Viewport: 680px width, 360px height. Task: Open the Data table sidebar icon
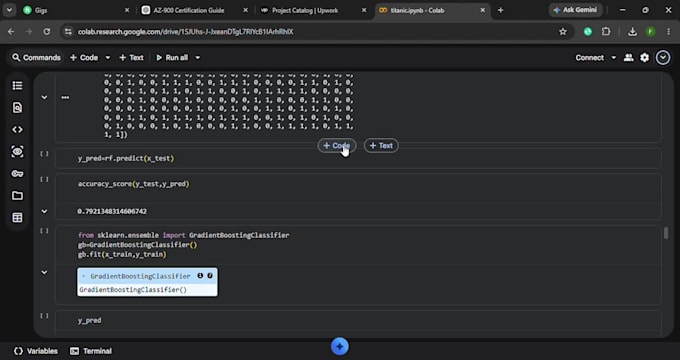(17, 217)
